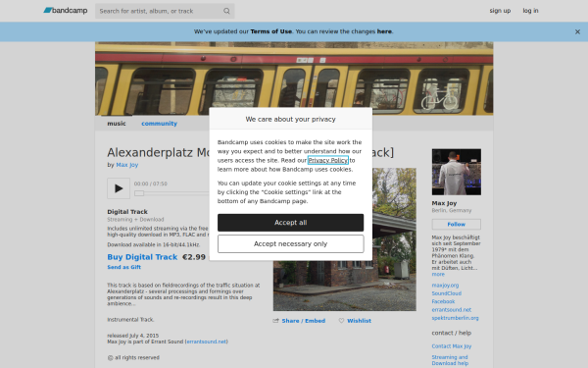Image resolution: width=588 pixels, height=368 pixels.
Task: Expand the artist bio with 'more'
Action: click(x=438, y=274)
